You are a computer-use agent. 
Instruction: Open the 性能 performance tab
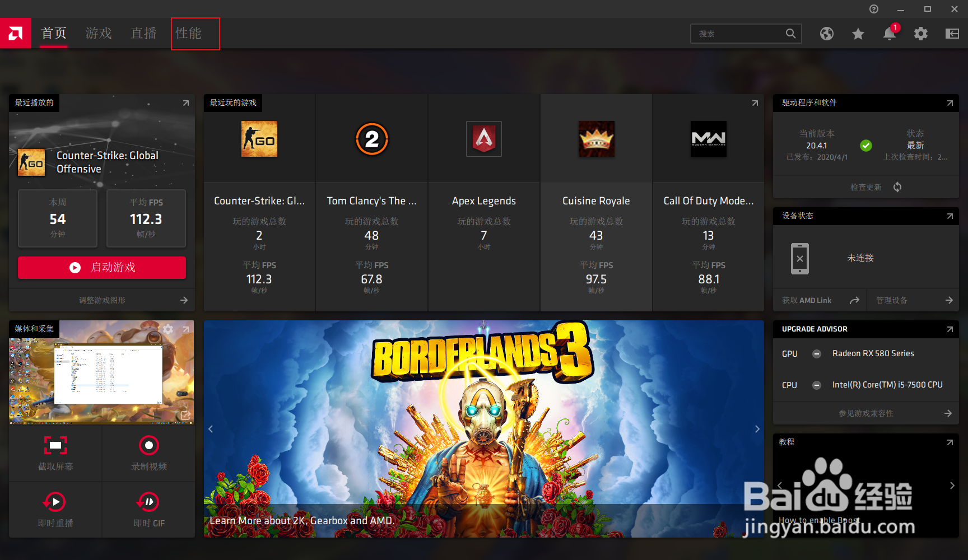188,34
